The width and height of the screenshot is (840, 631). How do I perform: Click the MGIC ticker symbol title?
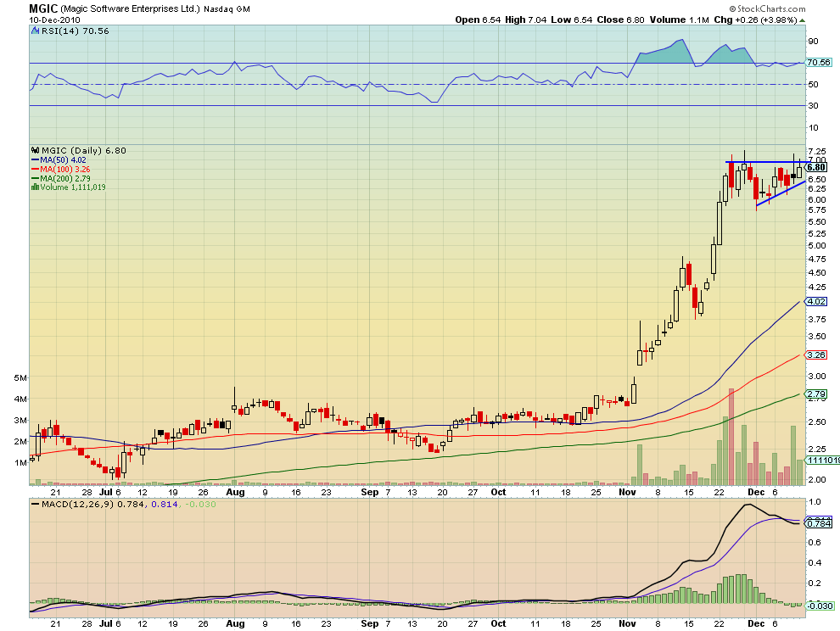[43, 8]
